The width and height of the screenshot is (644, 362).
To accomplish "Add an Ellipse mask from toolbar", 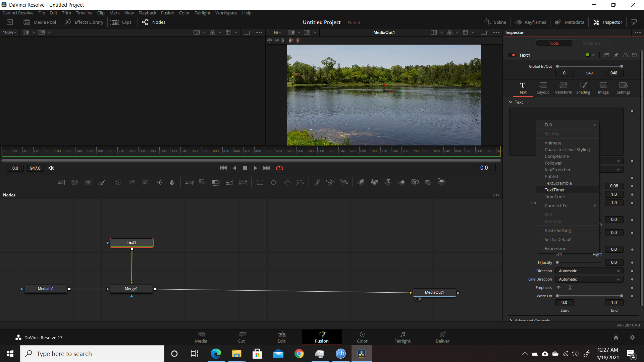I will pyautogui.click(x=273, y=182).
